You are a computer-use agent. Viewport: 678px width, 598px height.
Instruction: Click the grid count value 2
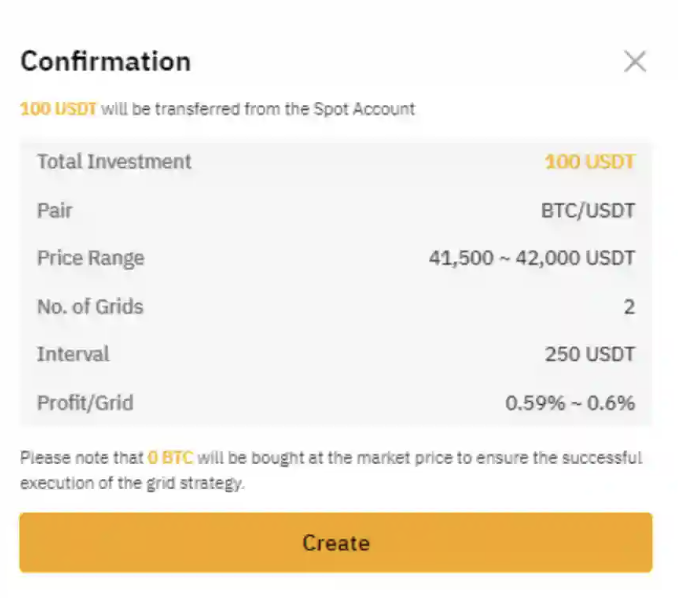(x=629, y=307)
